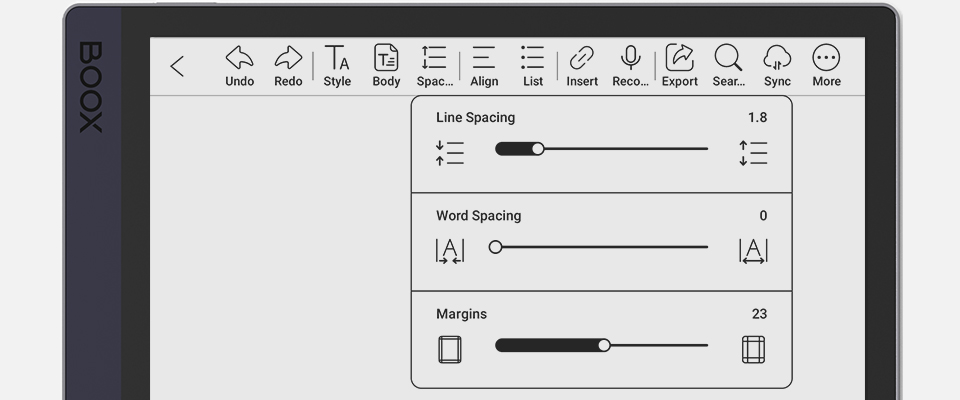Open the Insert link tool

[582, 66]
